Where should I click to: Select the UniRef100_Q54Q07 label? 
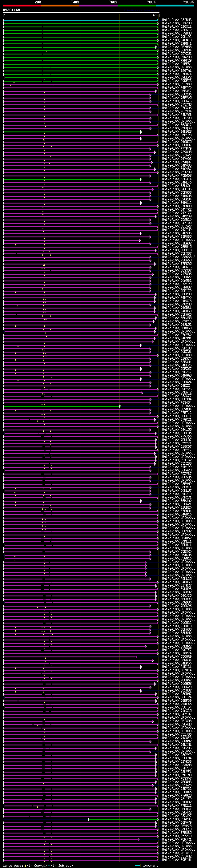point(177,162)
